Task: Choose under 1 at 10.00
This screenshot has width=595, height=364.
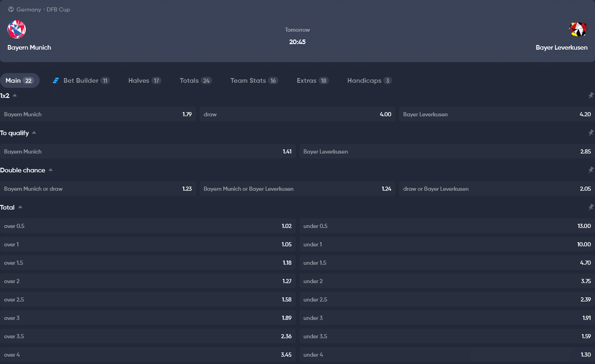Action: point(447,244)
